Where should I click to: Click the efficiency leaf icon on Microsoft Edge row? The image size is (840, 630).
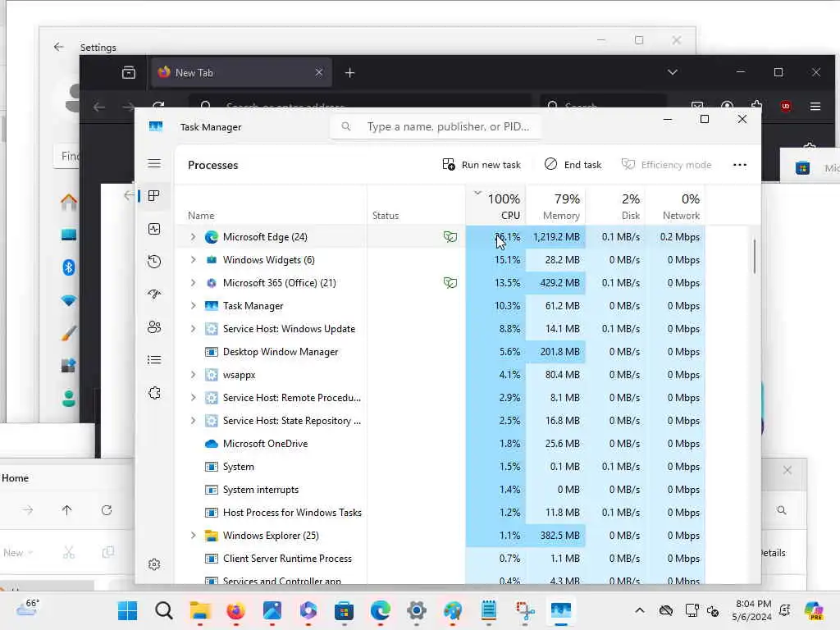450,237
